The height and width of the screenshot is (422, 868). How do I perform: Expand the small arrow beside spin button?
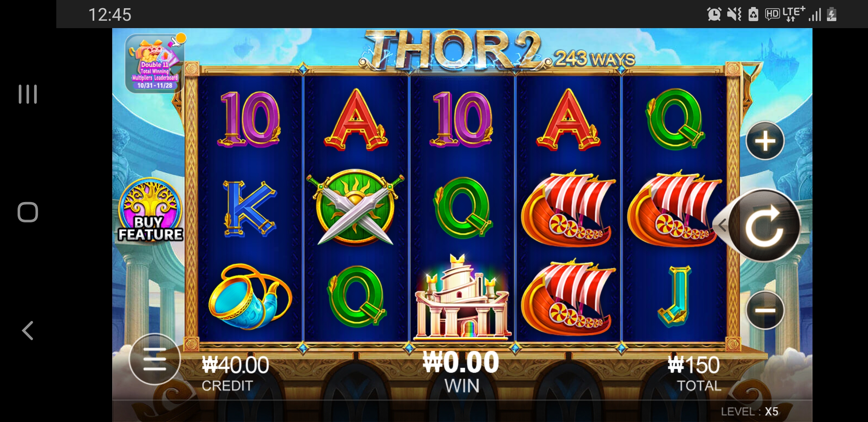point(721,225)
